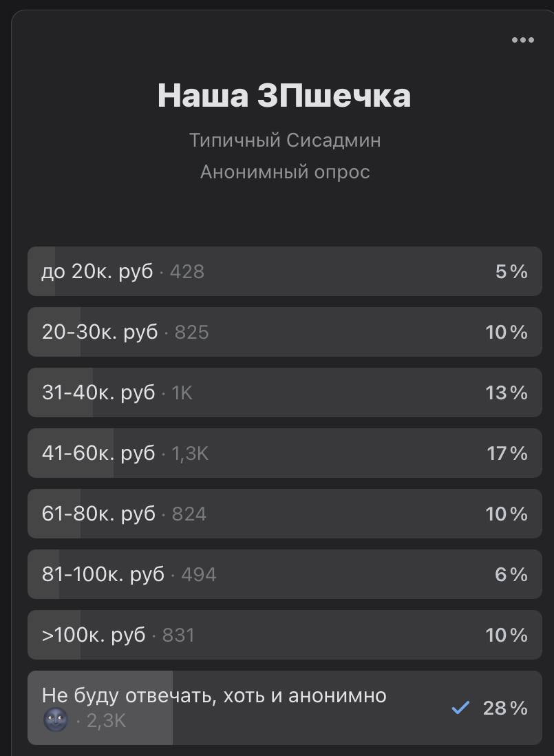Click the "Анонимный опрос" label
The height and width of the screenshot is (756, 554).
(285, 172)
